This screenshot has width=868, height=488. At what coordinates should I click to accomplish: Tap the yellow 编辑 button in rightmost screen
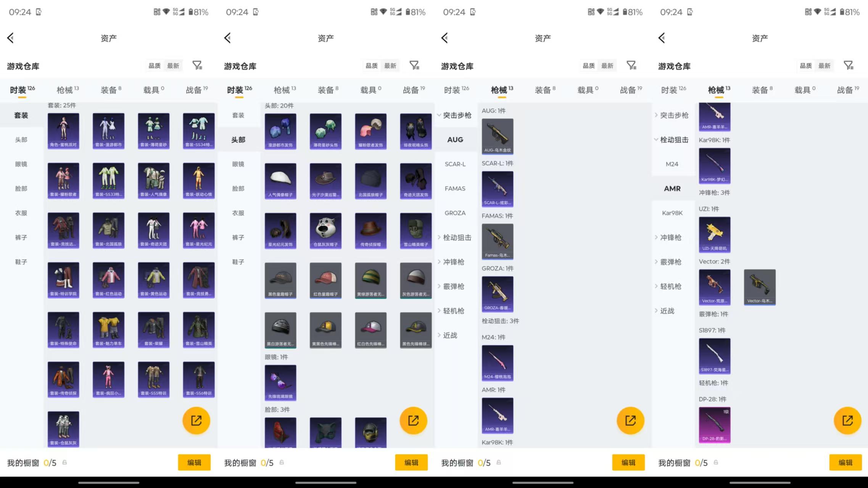(845, 462)
